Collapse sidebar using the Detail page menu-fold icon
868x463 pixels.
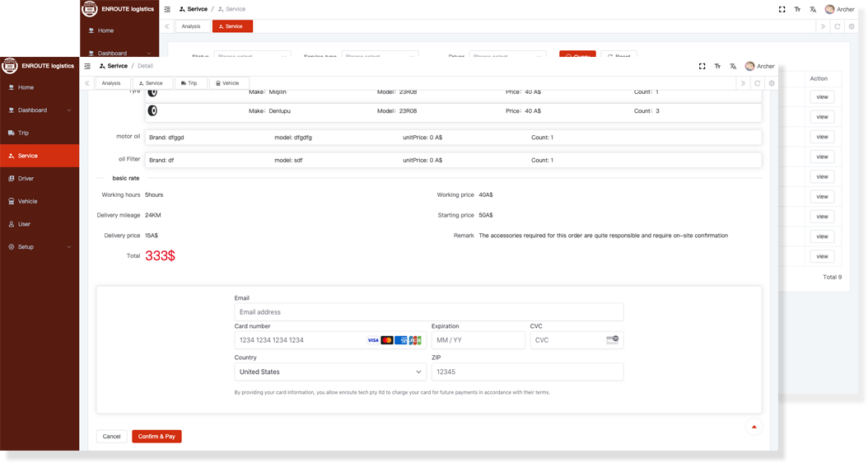(x=87, y=66)
